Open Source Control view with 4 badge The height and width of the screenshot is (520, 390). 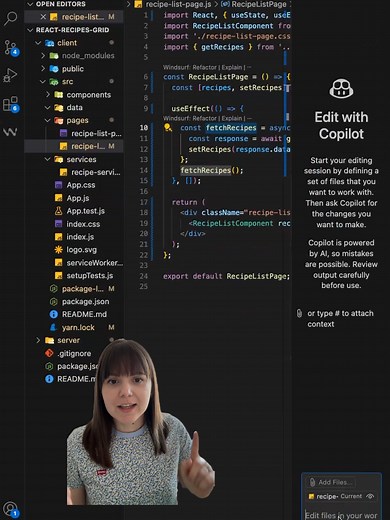pyautogui.click(x=11, y=47)
